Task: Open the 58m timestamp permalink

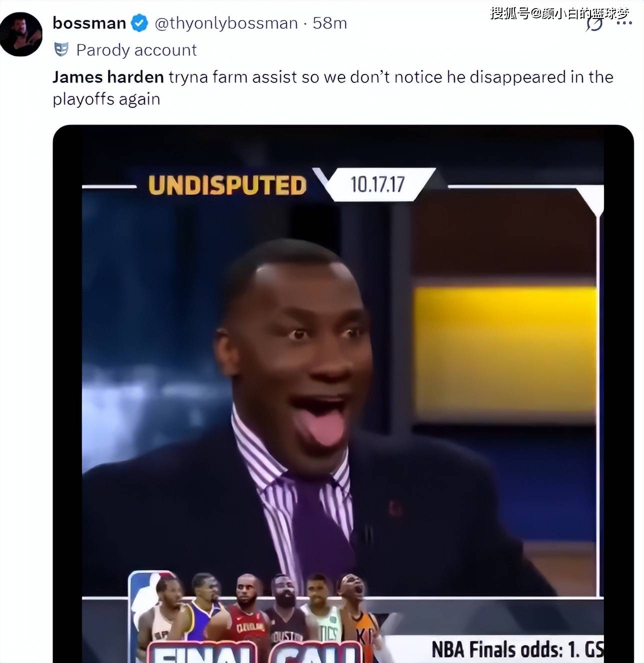Action: (329, 23)
